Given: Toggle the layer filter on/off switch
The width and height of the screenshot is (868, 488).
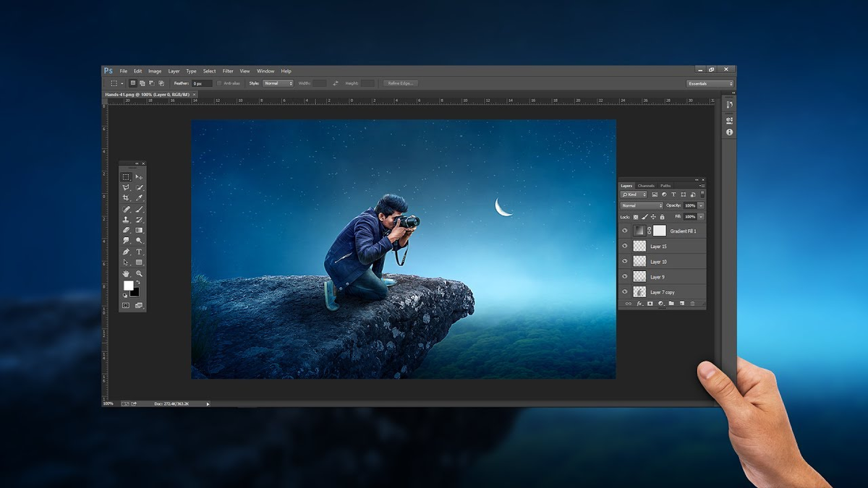Looking at the screenshot, I should (x=702, y=194).
